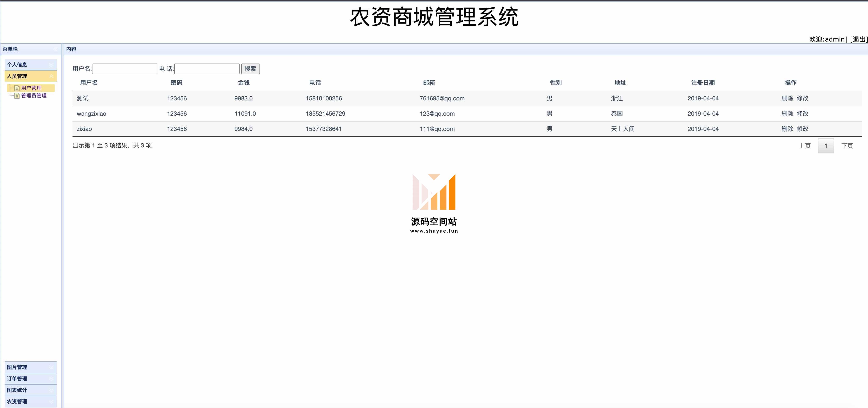This screenshot has height=408, width=868.
Task: Delete the 测试 user row
Action: pos(787,98)
